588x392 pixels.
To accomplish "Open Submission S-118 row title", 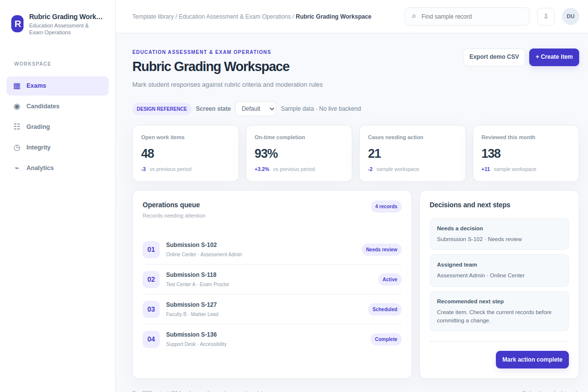I will click(192, 275).
